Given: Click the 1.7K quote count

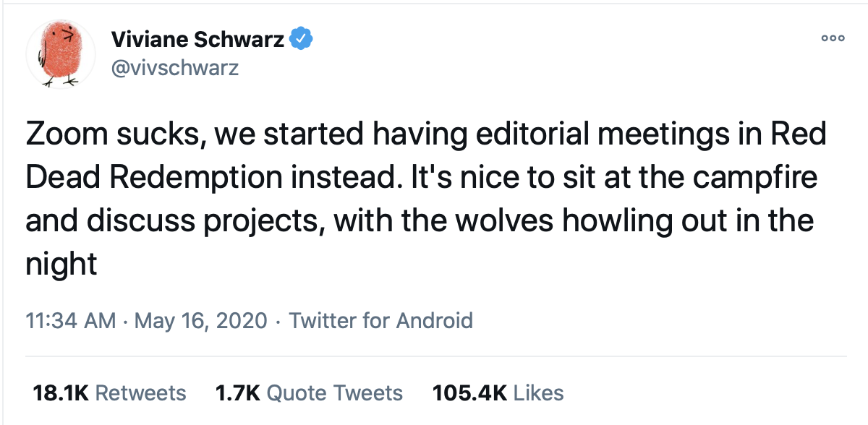Looking at the screenshot, I should click(237, 392).
